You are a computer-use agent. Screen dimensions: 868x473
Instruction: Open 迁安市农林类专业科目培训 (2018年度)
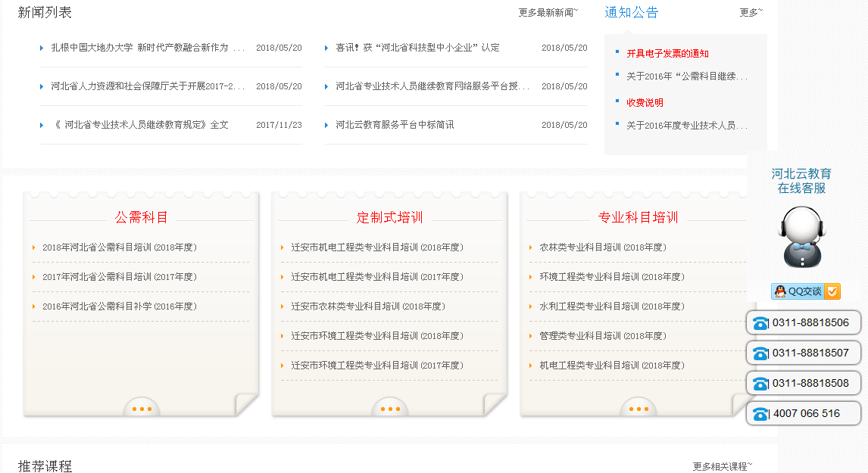(367, 307)
